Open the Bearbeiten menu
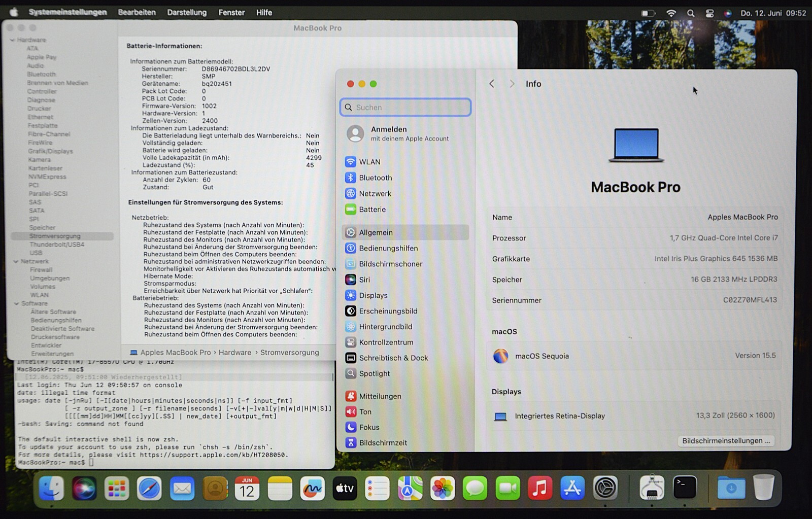Image resolution: width=812 pixels, height=519 pixels. tap(137, 12)
